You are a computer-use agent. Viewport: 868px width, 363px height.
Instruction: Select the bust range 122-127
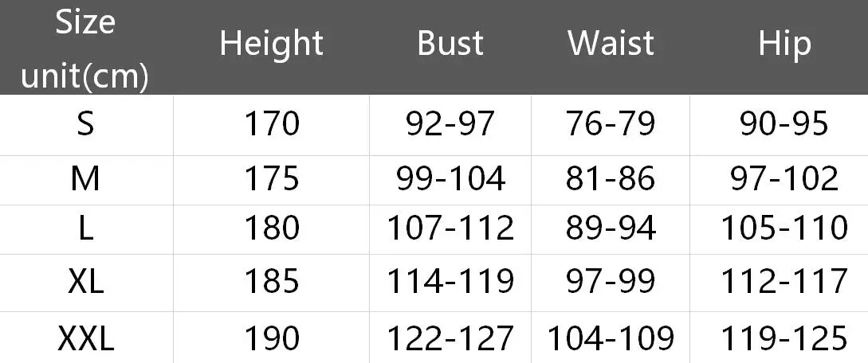450,338
